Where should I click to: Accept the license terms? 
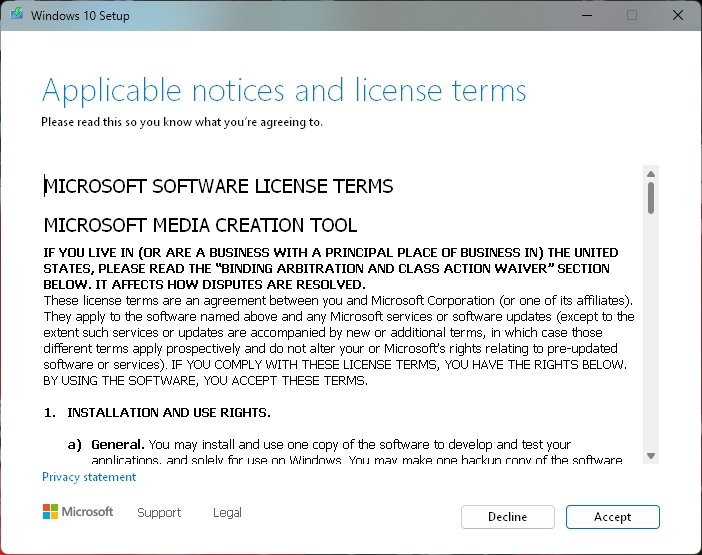click(x=612, y=517)
